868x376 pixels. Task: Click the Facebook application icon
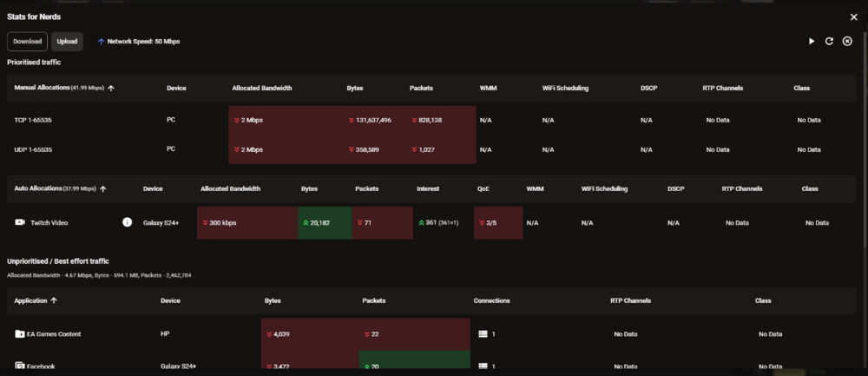[x=20, y=366]
